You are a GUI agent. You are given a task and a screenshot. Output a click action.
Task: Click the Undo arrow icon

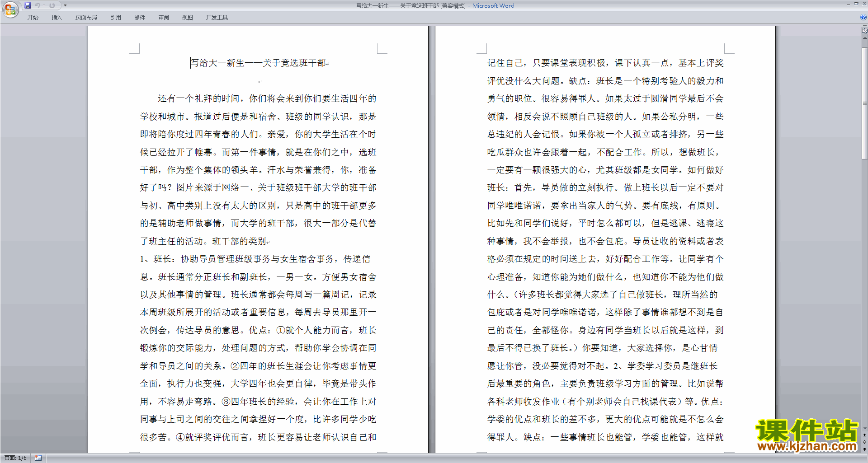click(x=38, y=5)
